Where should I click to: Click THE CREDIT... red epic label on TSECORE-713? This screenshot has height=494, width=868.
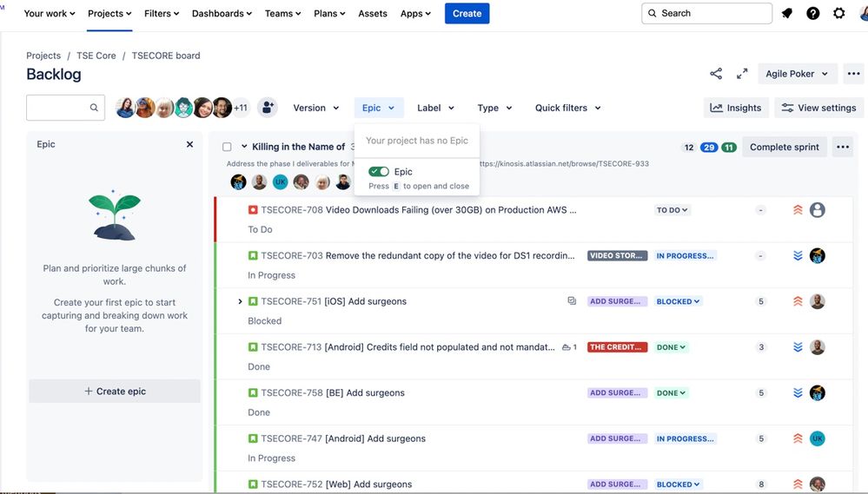tap(617, 347)
